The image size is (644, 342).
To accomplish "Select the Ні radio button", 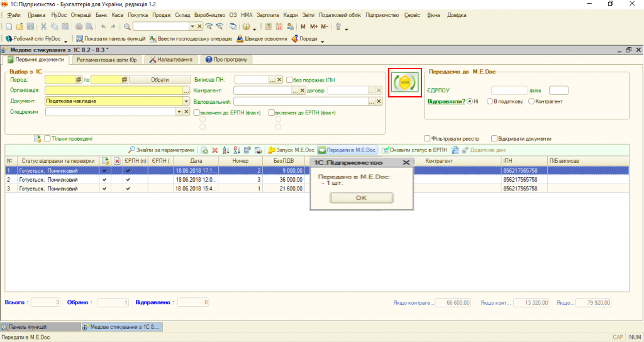I will coord(470,101).
